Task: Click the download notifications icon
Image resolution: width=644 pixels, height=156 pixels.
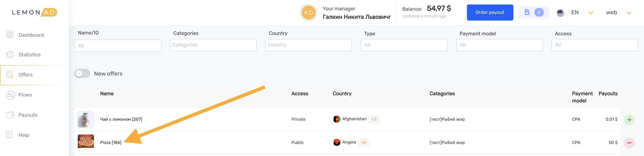Action: pyautogui.click(x=527, y=12)
